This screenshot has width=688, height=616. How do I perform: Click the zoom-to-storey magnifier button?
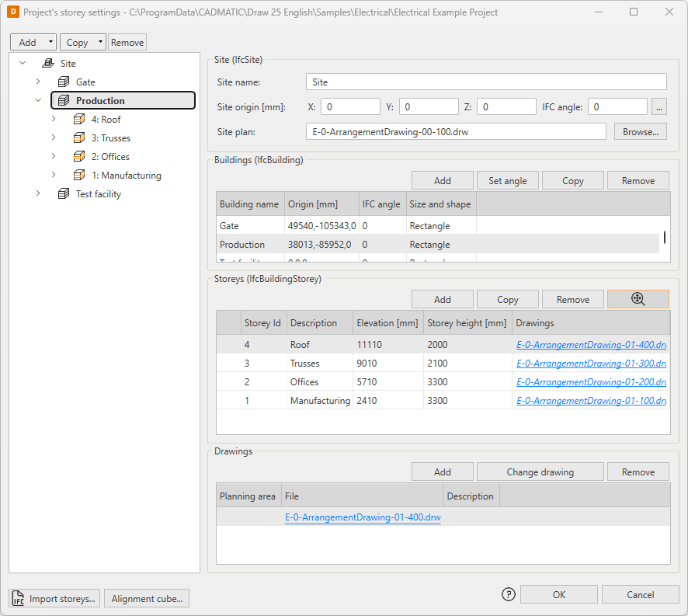coord(638,299)
